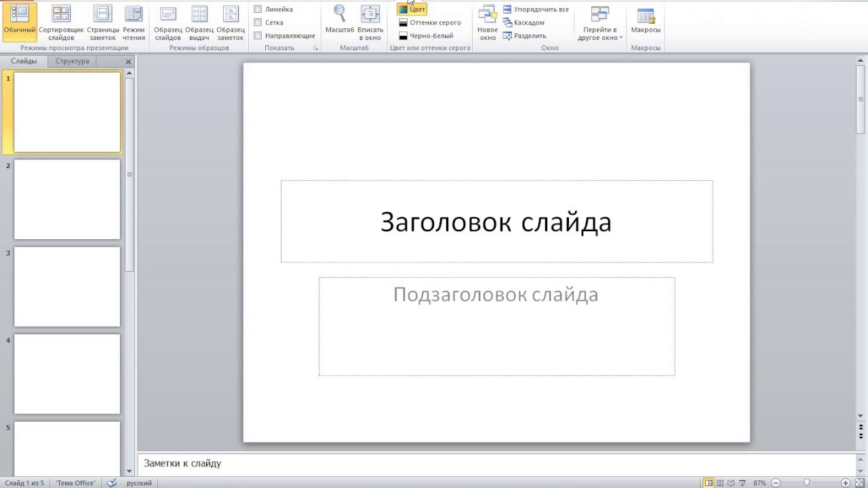Click Reading view button in status bar
Image resolution: width=868 pixels, height=488 pixels.
click(732, 483)
